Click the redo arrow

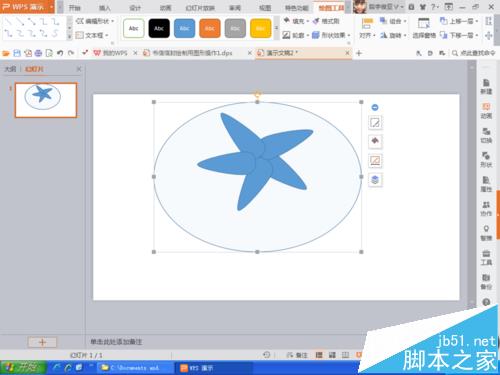71,53
